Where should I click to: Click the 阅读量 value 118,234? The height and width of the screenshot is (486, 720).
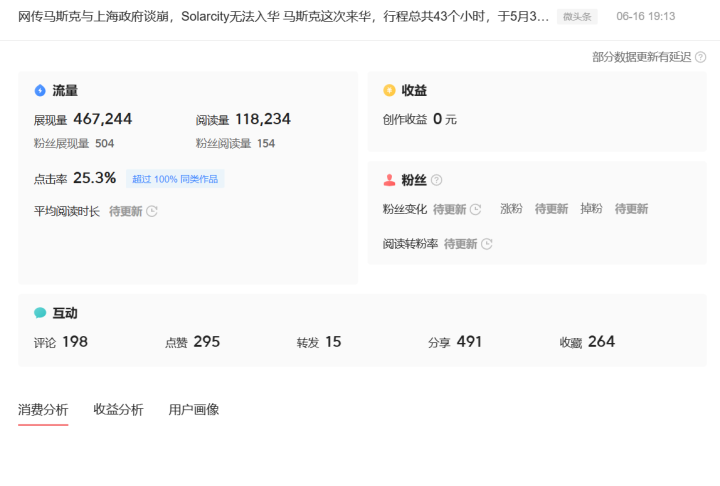coord(263,119)
